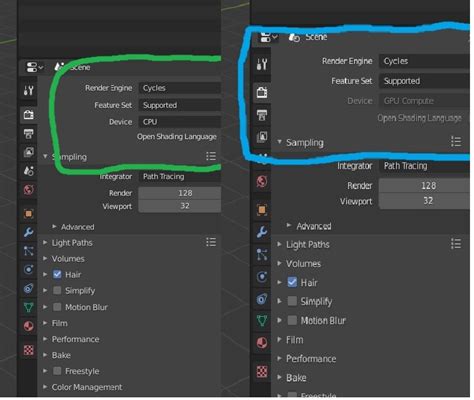Open the Scene properties tab in the left panel
This screenshot has height=400, width=474.
pos(28,171)
